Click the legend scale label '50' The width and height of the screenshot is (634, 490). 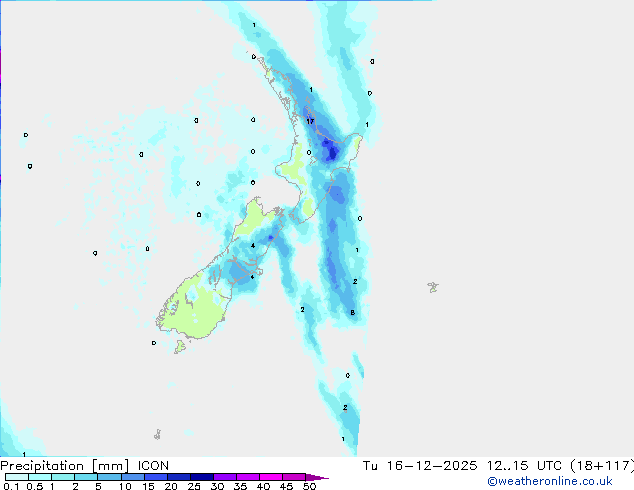(309, 486)
